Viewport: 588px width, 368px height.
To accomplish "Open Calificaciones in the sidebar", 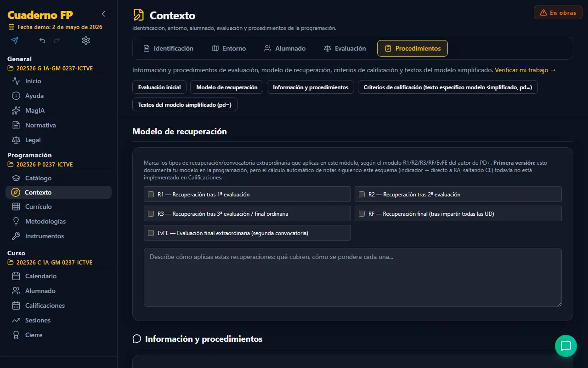I will pyautogui.click(x=58, y=305).
